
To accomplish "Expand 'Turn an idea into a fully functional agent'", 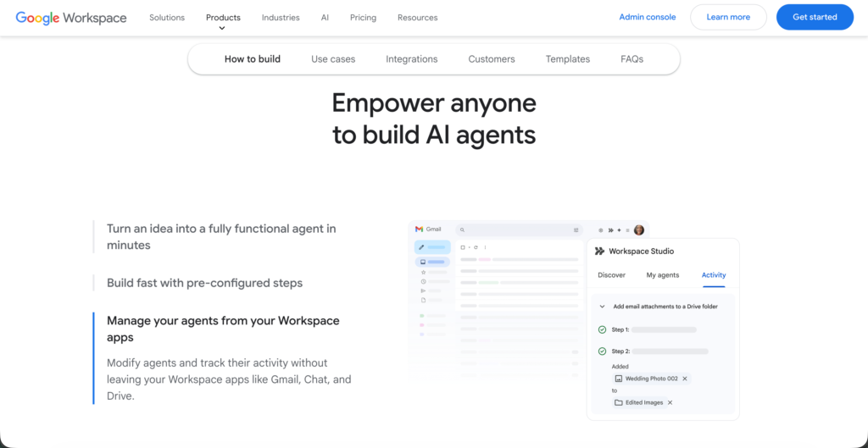I will 221,237.
